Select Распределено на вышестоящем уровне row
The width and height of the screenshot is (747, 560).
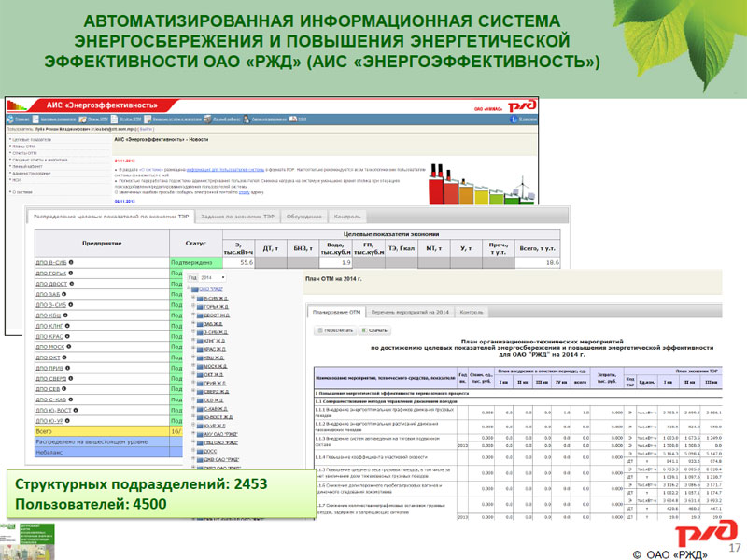[108, 441]
